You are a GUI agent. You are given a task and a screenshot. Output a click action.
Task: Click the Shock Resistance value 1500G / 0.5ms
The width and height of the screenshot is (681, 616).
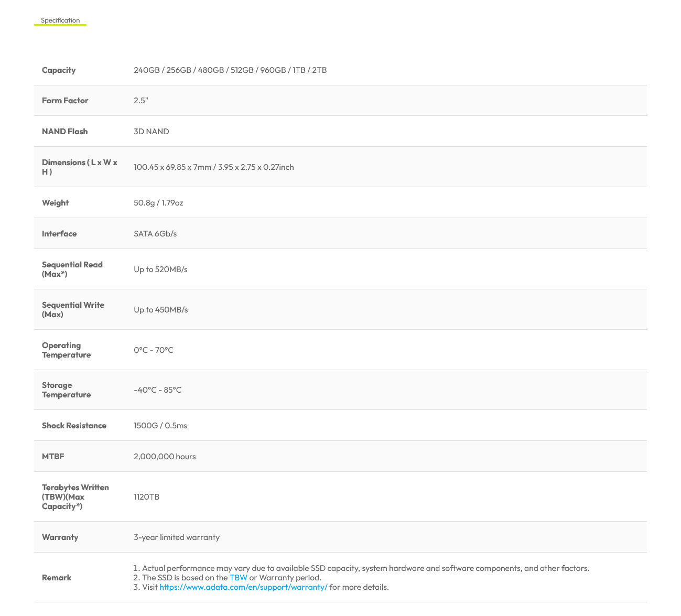(160, 426)
